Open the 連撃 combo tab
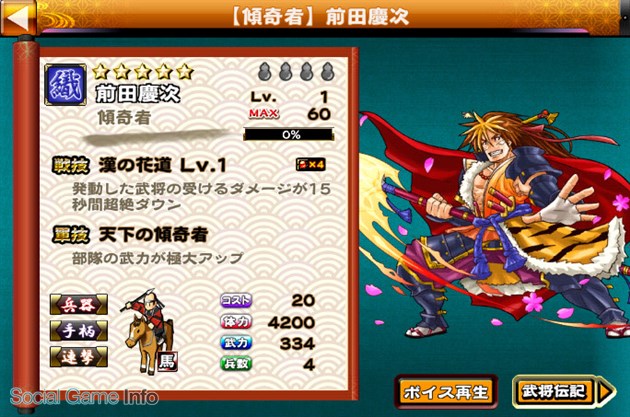Image resolution: width=630 pixels, height=417 pixels. (x=79, y=357)
